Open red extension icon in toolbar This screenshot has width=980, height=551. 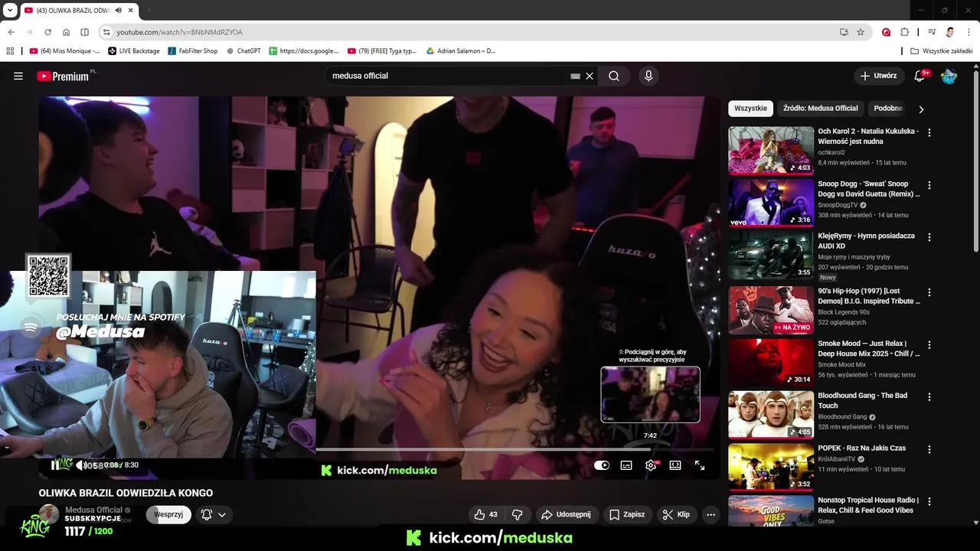coord(886,32)
